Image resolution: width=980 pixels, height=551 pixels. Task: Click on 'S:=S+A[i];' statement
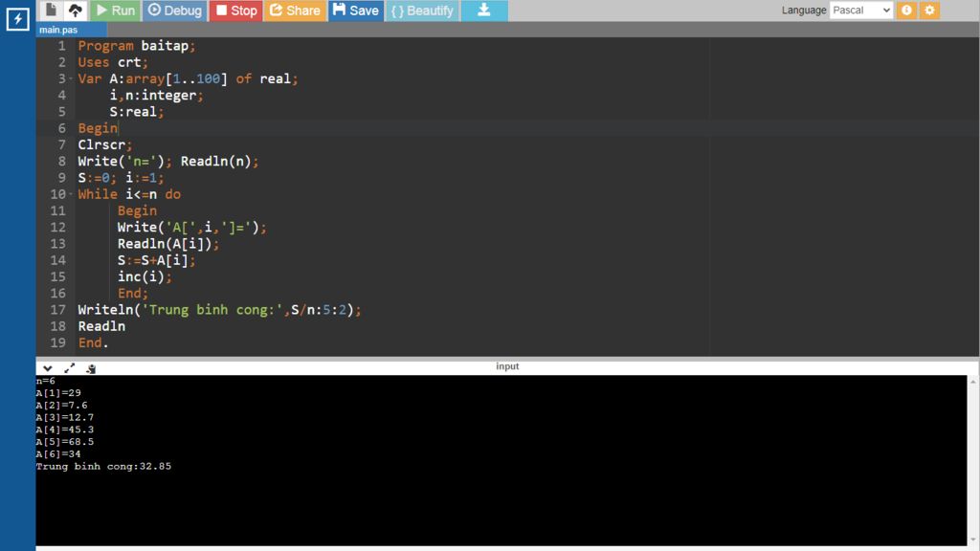[x=156, y=260]
